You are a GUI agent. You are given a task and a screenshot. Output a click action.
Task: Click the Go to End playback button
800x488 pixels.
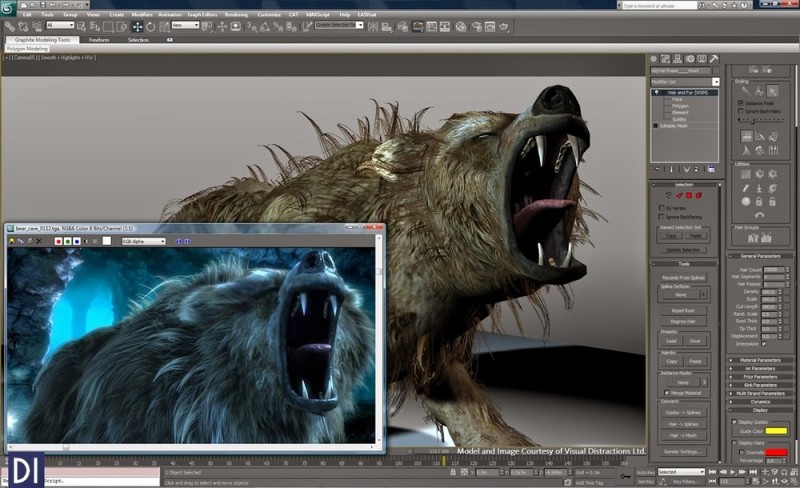[x=753, y=472]
